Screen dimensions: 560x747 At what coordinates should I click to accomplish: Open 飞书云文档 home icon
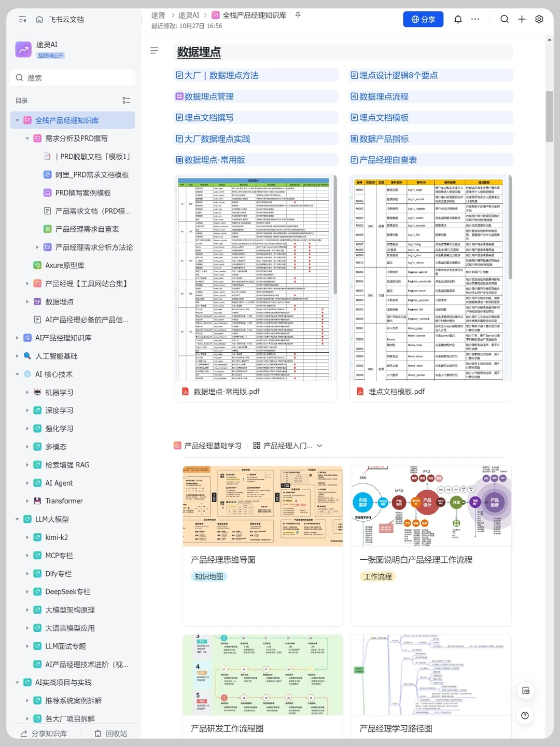39,19
